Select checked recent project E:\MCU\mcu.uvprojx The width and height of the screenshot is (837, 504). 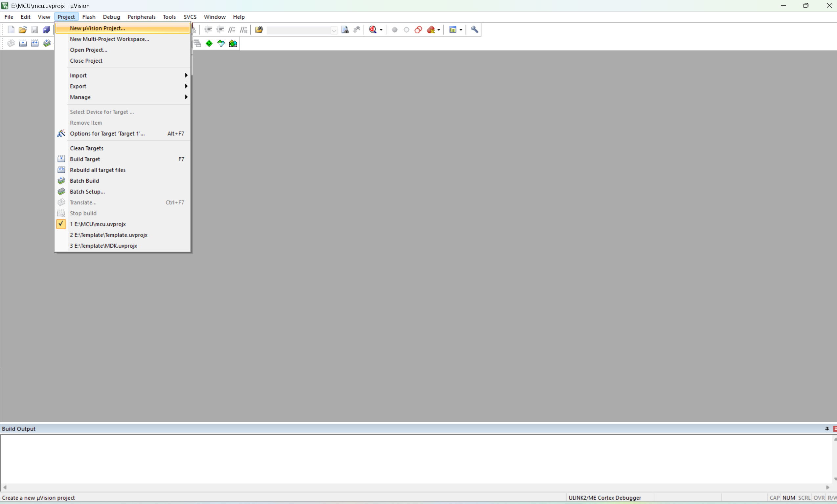[x=98, y=224]
